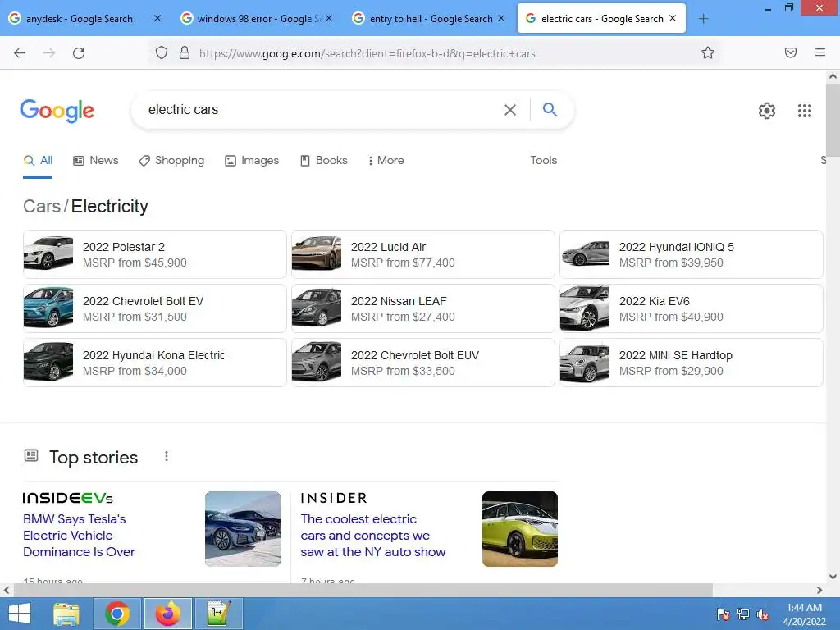
Task: Click the horizontal scrollbar thumb
Action: point(363,591)
